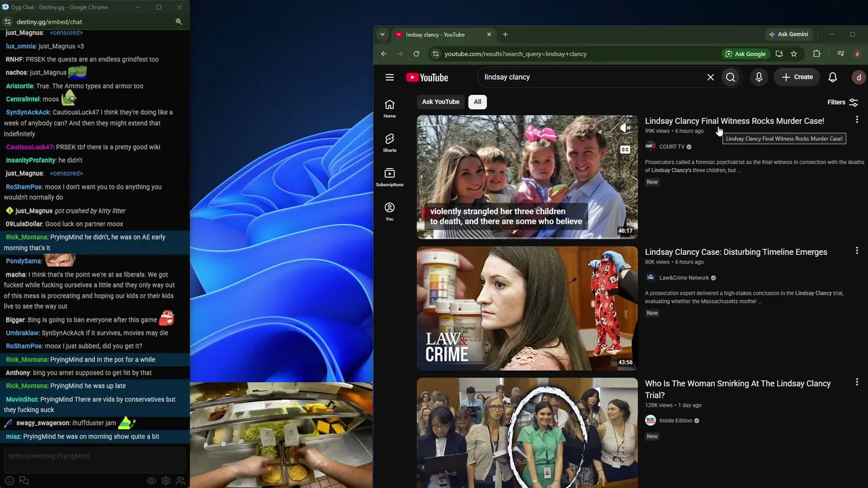Click username MovinShot in the chat
The height and width of the screenshot is (488, 868).
[22, 400]
